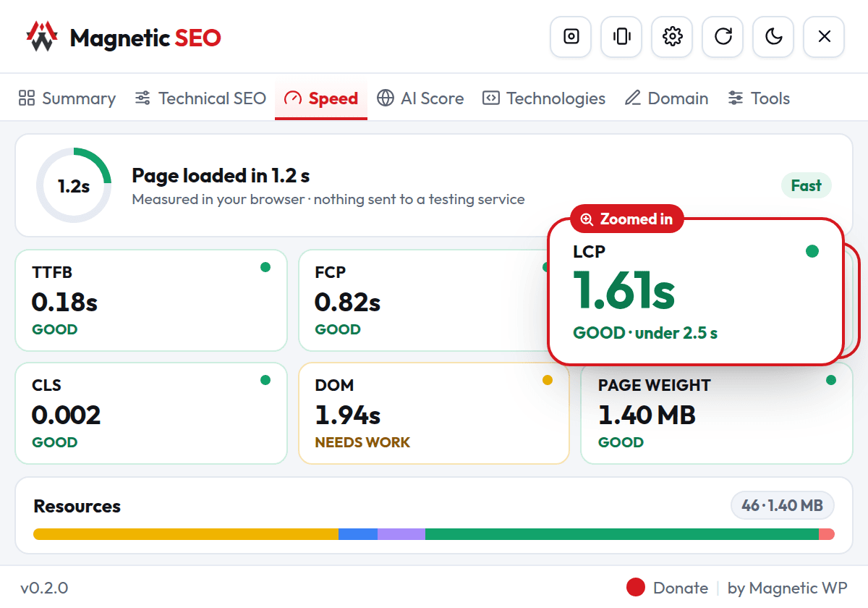This screenshot has width=868, height=608.
Task: Click the 'Page loaded in 1.2 s' heading
Action: pyautogui.click(x=221, y=175)
